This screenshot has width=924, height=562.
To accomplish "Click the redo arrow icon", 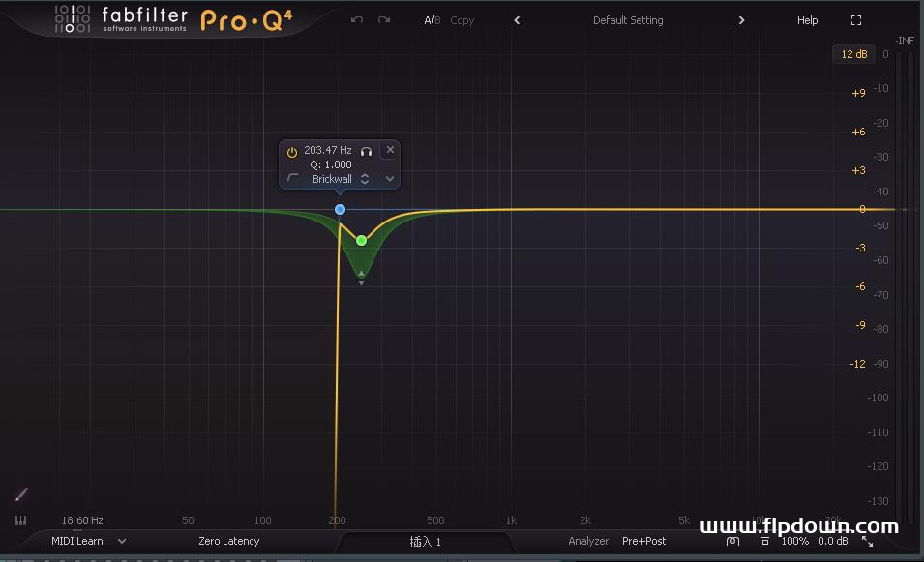I will pos(384,20).
